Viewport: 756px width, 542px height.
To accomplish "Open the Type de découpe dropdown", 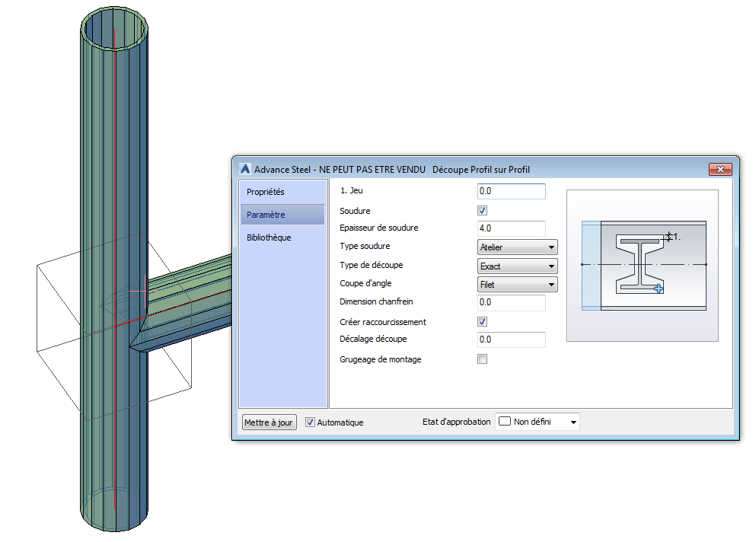I will pyautogui.click(x=518, y=266).
